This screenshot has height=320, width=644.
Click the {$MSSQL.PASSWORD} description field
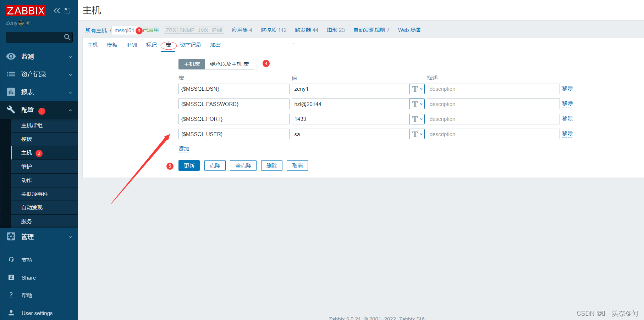pyautogui.click(x=493, y=104)
